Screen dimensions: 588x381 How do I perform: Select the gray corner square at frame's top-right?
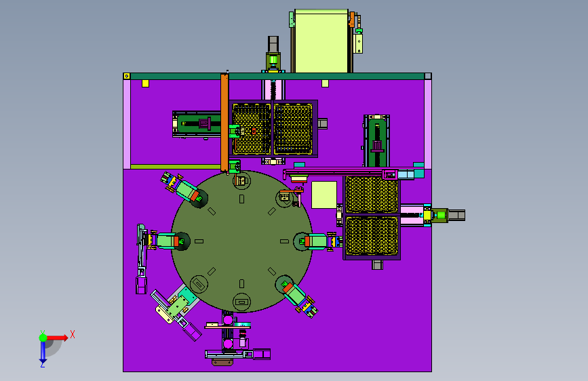[428, 76]
